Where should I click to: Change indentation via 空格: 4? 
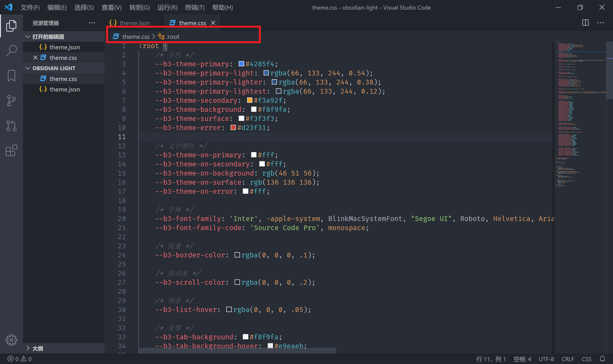[x=522, y=359]
